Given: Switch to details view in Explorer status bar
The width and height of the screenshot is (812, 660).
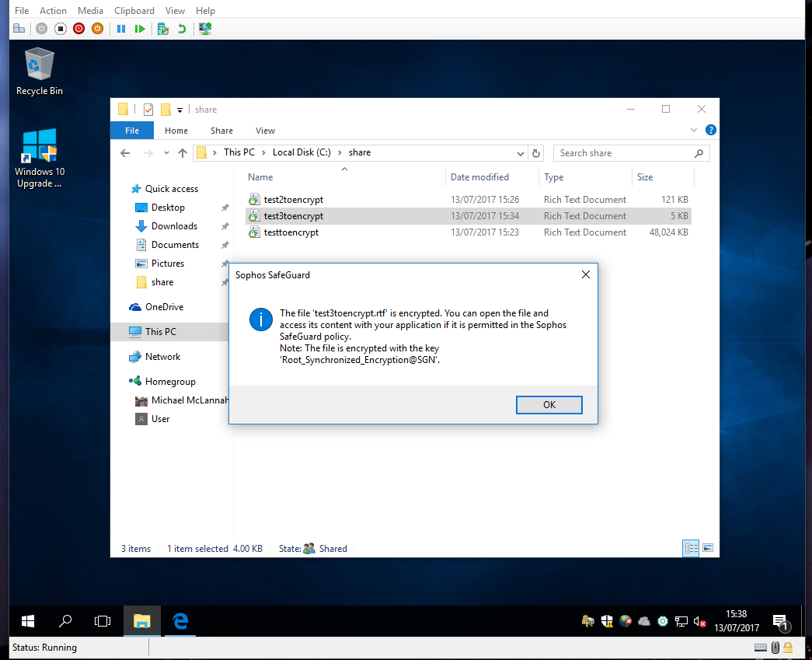Looking at the screenshot, I should tap(691, 548).
